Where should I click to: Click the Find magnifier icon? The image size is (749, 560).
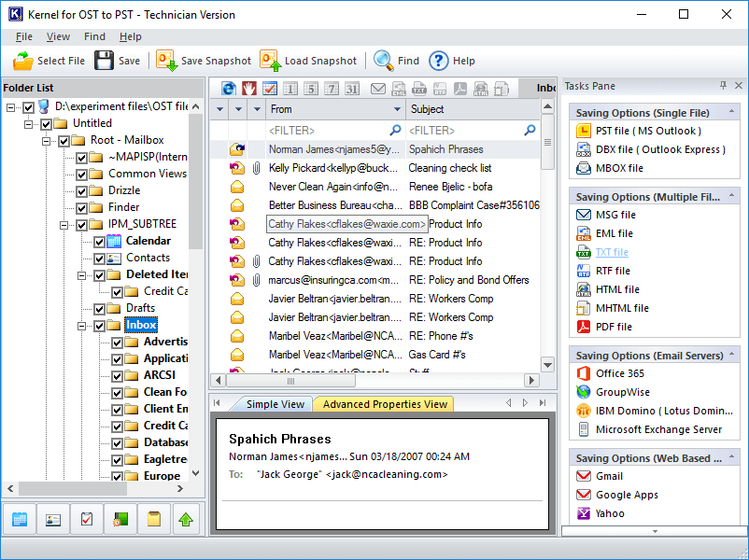click(x=383, y=61)
